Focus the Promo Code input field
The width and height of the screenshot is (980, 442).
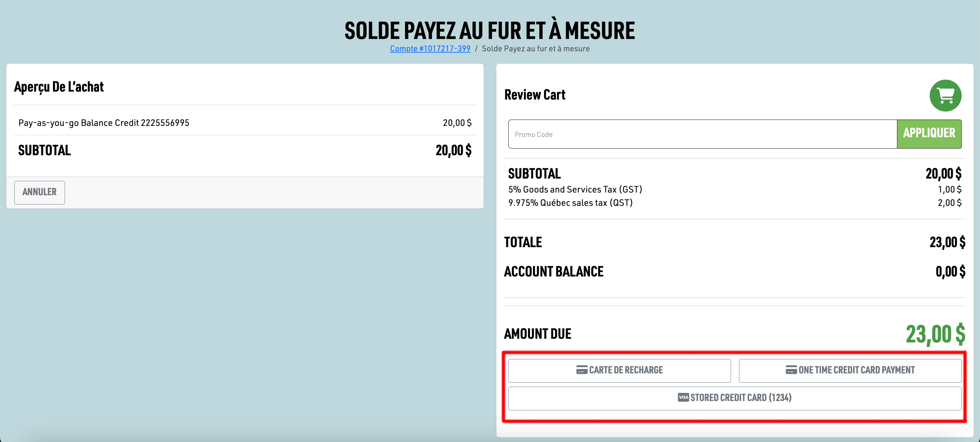coord(702,134)
